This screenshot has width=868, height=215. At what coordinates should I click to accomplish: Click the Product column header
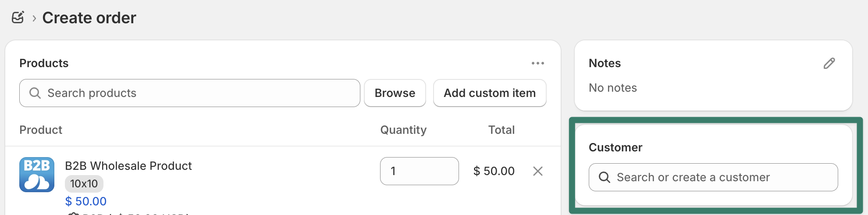[41, 130]
